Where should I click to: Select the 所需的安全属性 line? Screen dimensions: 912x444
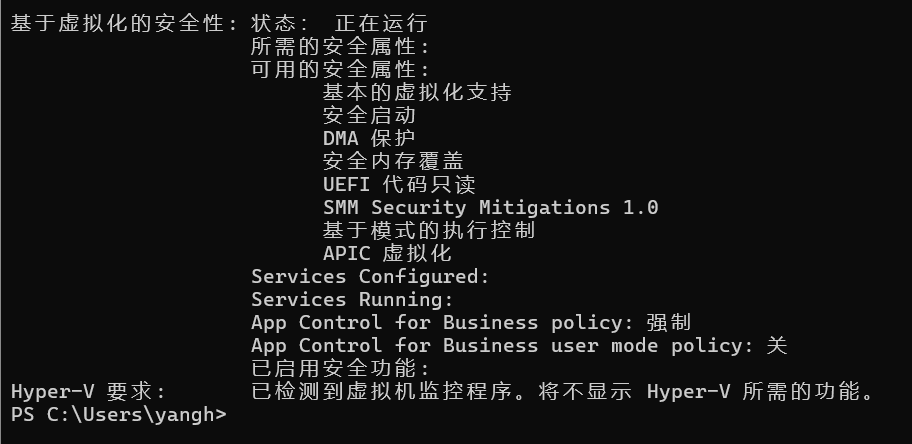pos(340,46)
